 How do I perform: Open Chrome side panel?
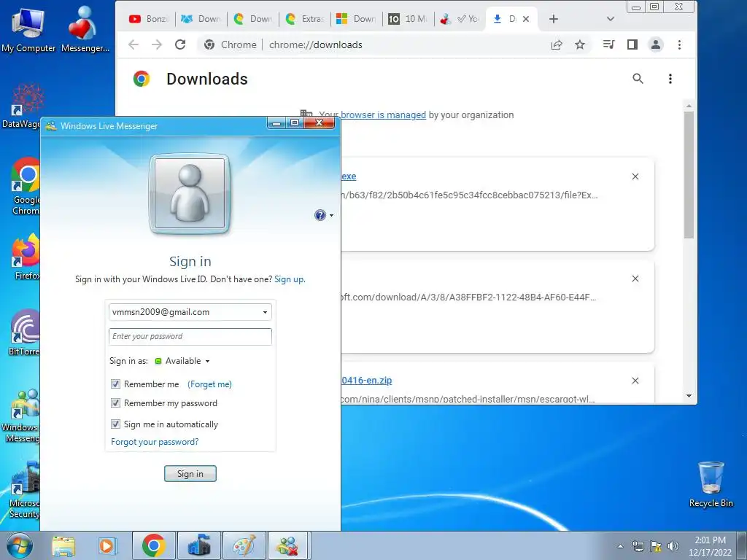(632, 44)
